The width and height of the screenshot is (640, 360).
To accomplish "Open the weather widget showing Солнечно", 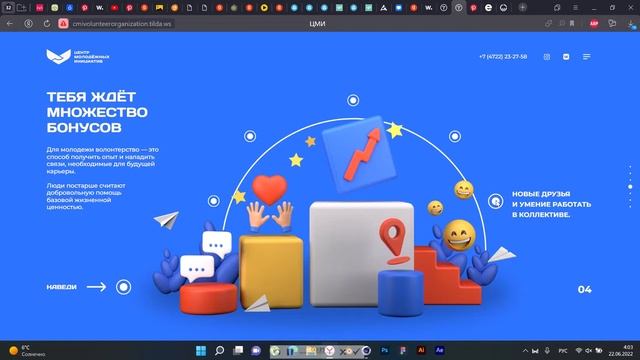I will point(27,351).
